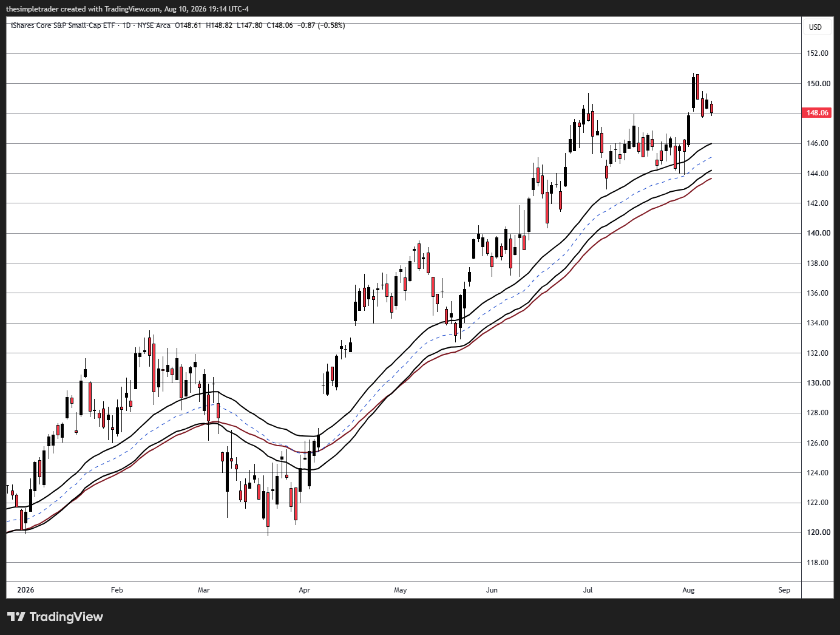This screenshot has width=840, height=635.
Task: Click the May label on time axis
Action: click(x=401, y=590)
